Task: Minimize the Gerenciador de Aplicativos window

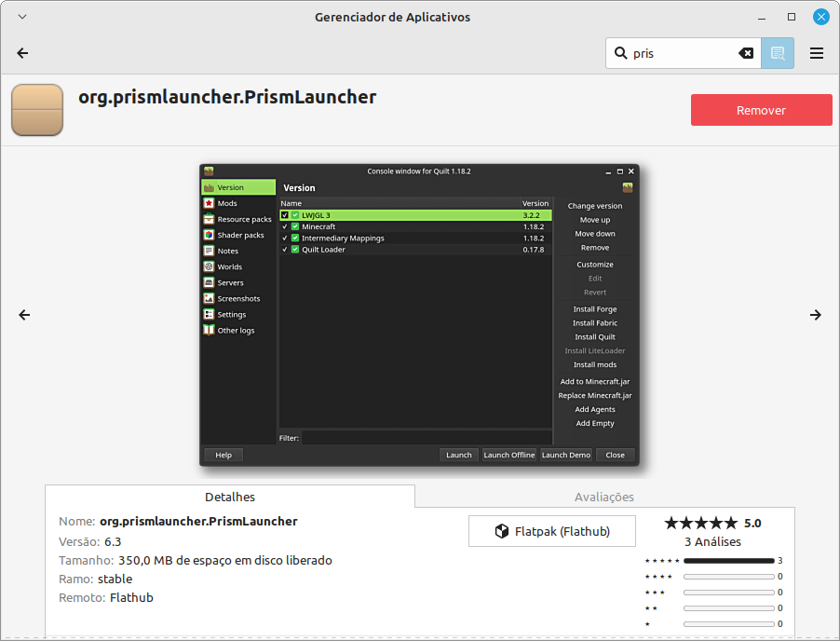Action: [761, 17]
